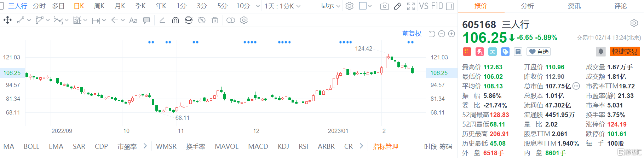Click the comment bubble annotation tool

[x=146, y=21]
